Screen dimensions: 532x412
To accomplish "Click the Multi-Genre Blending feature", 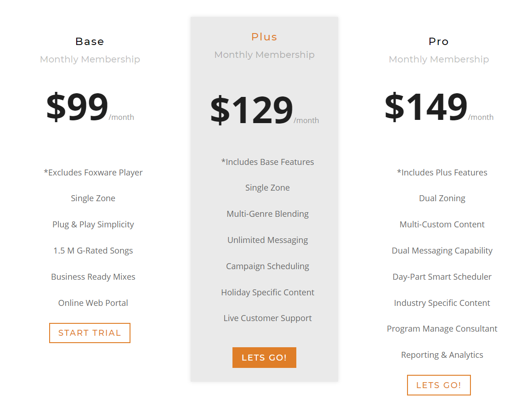I will click(x=267, y=214).
